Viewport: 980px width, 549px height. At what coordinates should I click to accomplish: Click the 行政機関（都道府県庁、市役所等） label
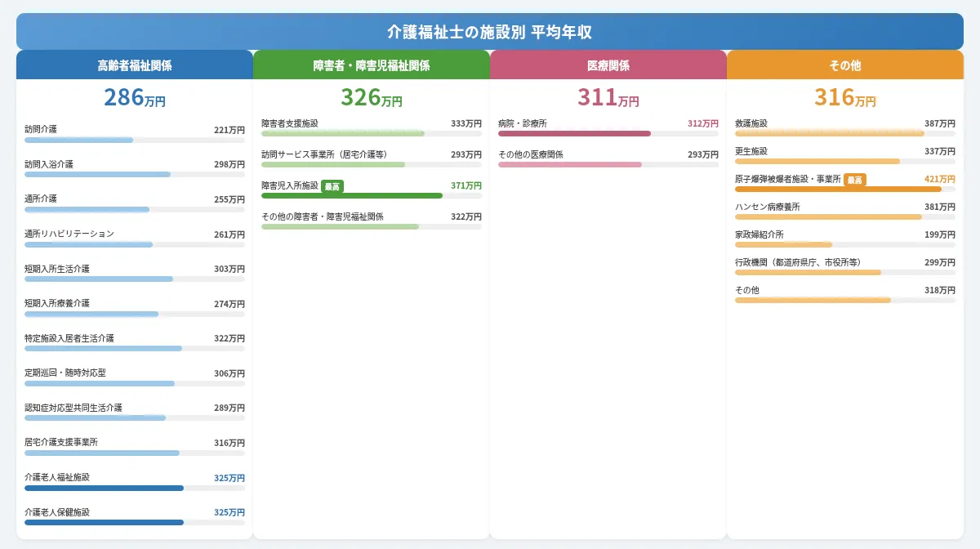click(x=798, y=262)
